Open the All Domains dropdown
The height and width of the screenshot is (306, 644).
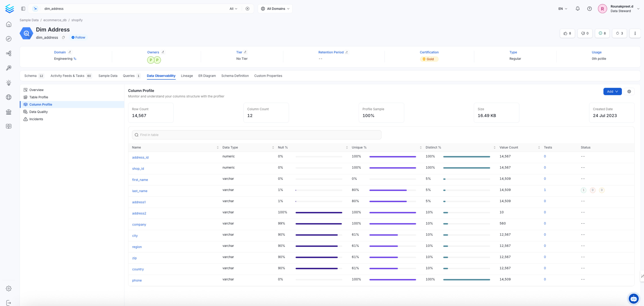[x=275, y=8]
